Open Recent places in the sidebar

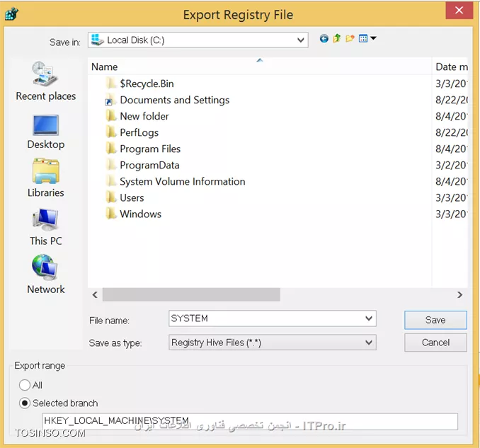coord(45,81)
